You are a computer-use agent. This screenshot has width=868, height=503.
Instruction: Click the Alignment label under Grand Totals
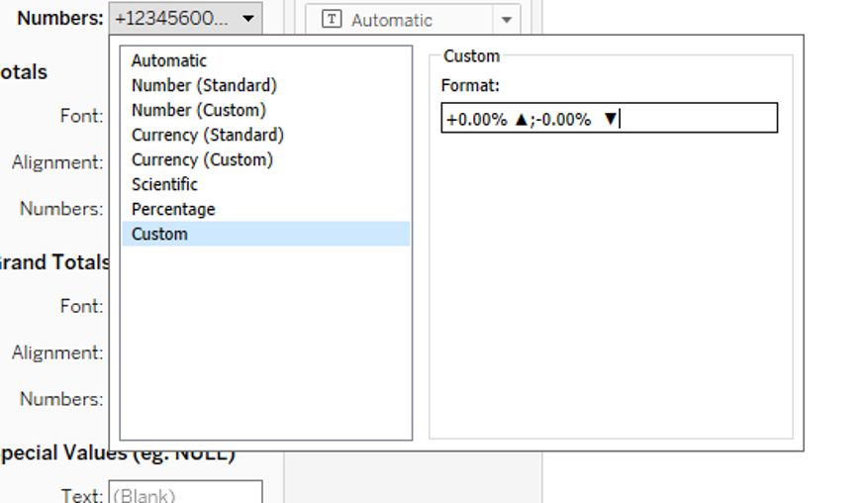57,352
